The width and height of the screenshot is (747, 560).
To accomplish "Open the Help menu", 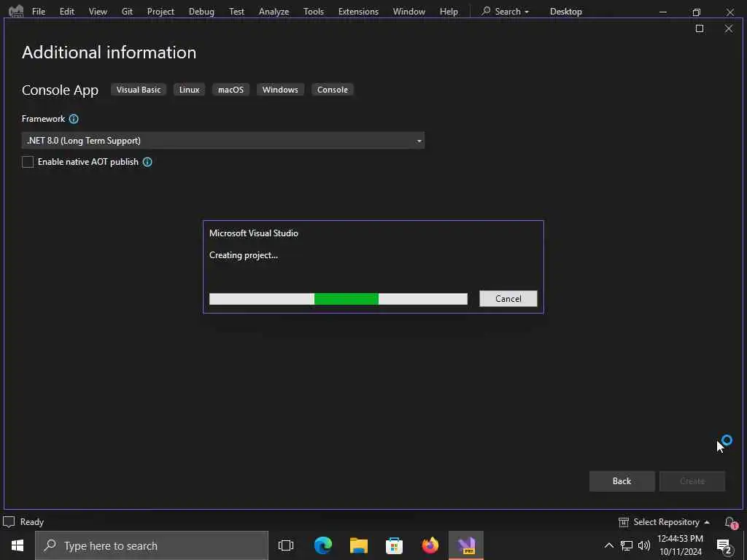I will pos(449,12).
